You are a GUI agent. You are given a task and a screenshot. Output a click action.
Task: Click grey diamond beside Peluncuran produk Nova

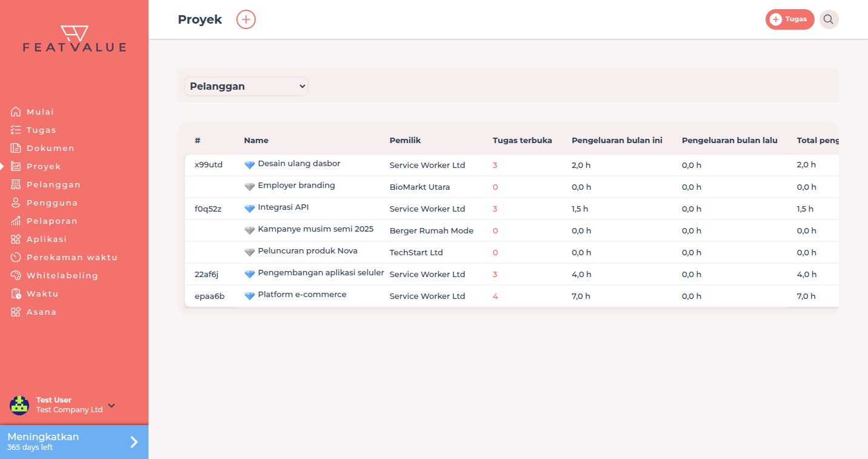(x=250, y=252)
